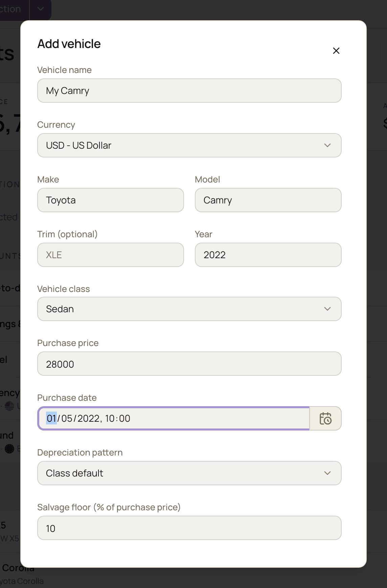Click the Purchase date field

click(174, 418)
